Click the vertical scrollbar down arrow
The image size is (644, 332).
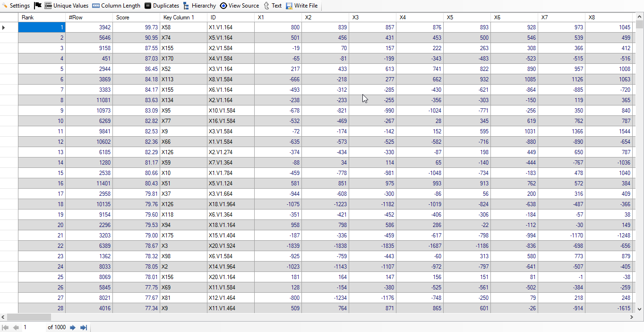pos(640,309)
